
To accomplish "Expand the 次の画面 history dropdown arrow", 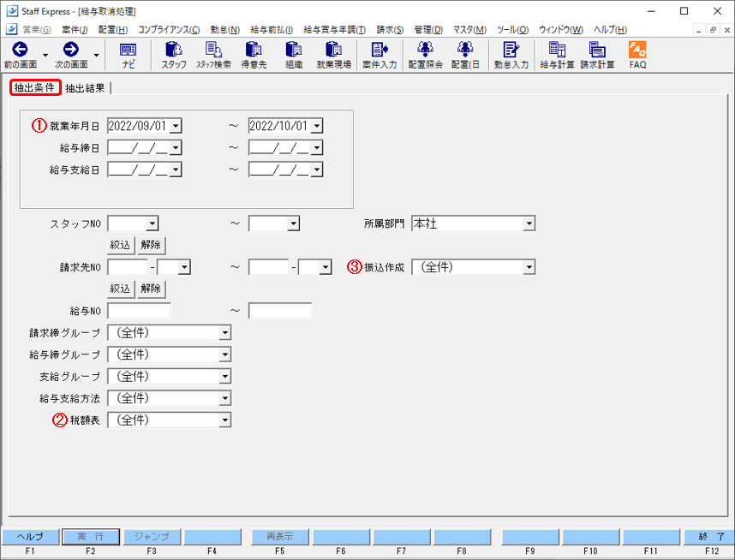I will click(96, 56).
